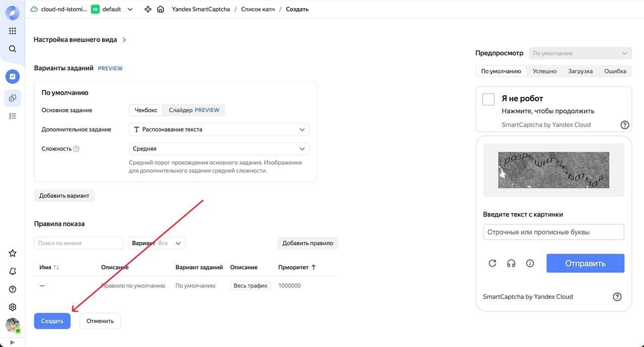Viewport: 644px width, 347px height.
Task: Switch preview to Загрузка tab
Action: pyautogui.click(x=580, y=71)
